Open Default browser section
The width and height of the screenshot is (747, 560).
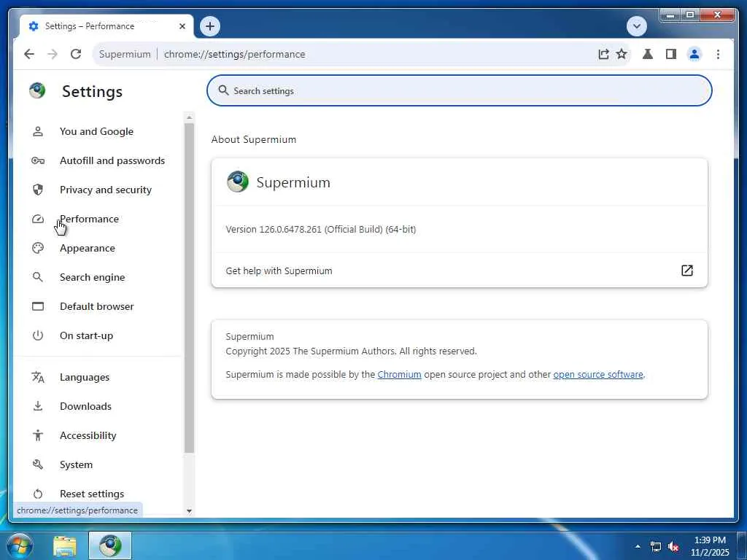(97, 306)
